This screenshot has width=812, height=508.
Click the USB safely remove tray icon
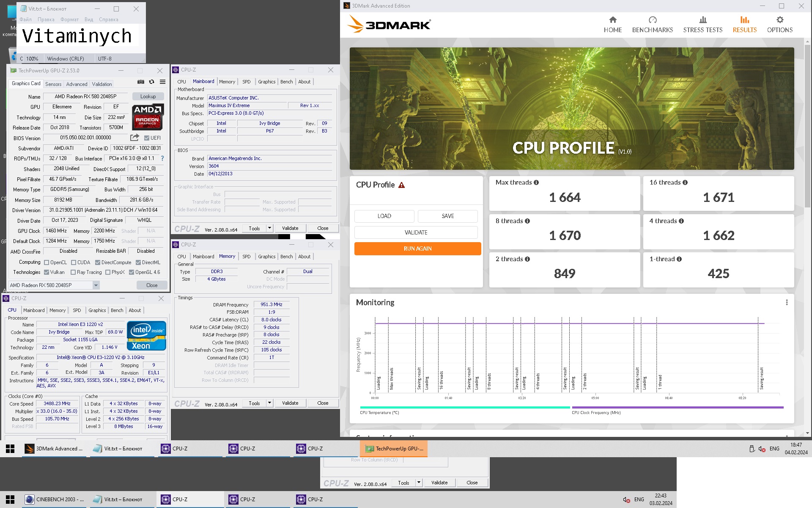click(752, 449)
